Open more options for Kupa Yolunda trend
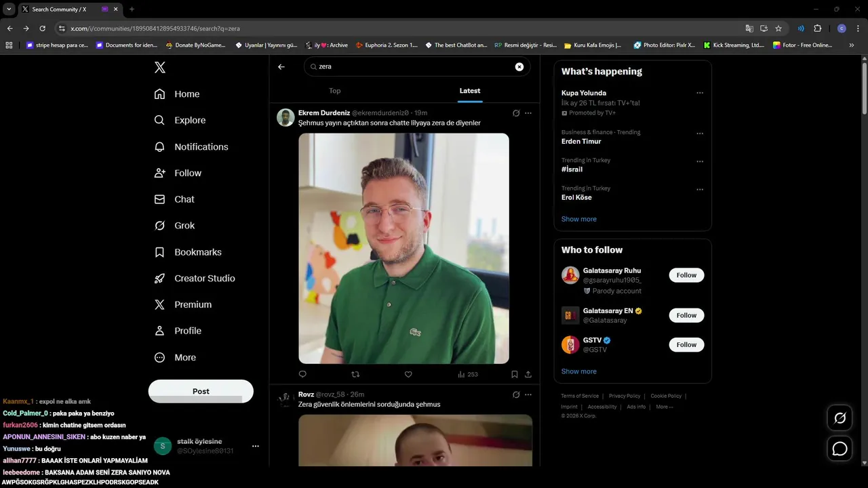Viewport: 868px width, 488px height. point(700,93)
